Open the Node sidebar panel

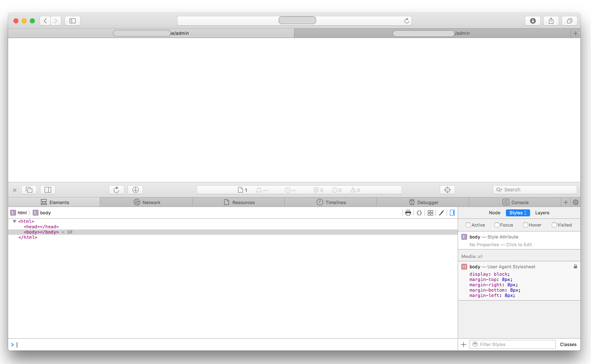point(494,213)
